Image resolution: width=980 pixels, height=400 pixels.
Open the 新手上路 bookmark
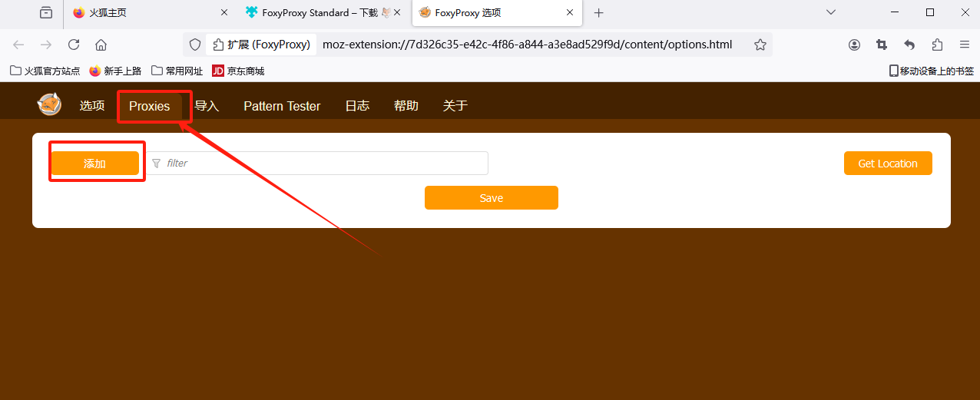pyautogui.click(x=115, y=71)
